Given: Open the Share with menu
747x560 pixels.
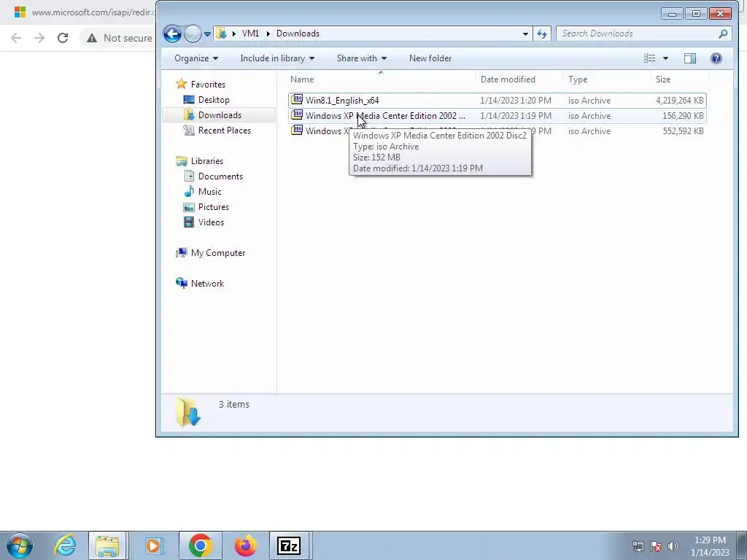Looking at the screenshot, I should 362,58.
